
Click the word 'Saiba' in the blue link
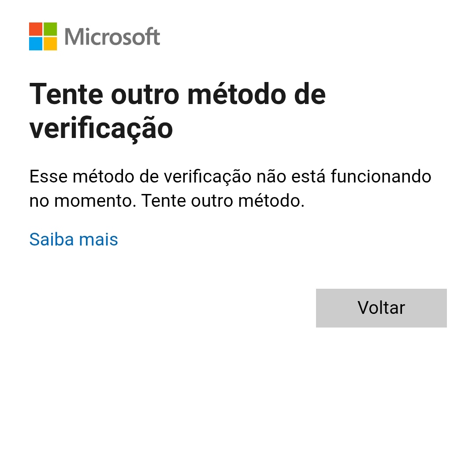click(x=52, y=239)
